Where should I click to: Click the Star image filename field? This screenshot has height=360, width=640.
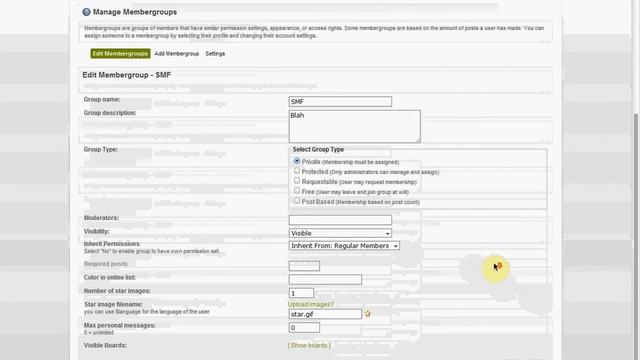[325, 314]
